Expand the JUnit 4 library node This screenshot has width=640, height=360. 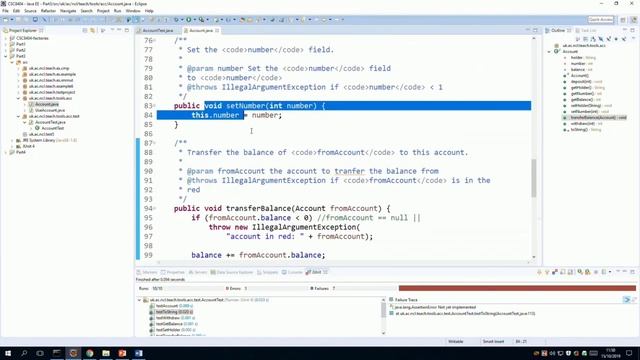tap(12, 146)
